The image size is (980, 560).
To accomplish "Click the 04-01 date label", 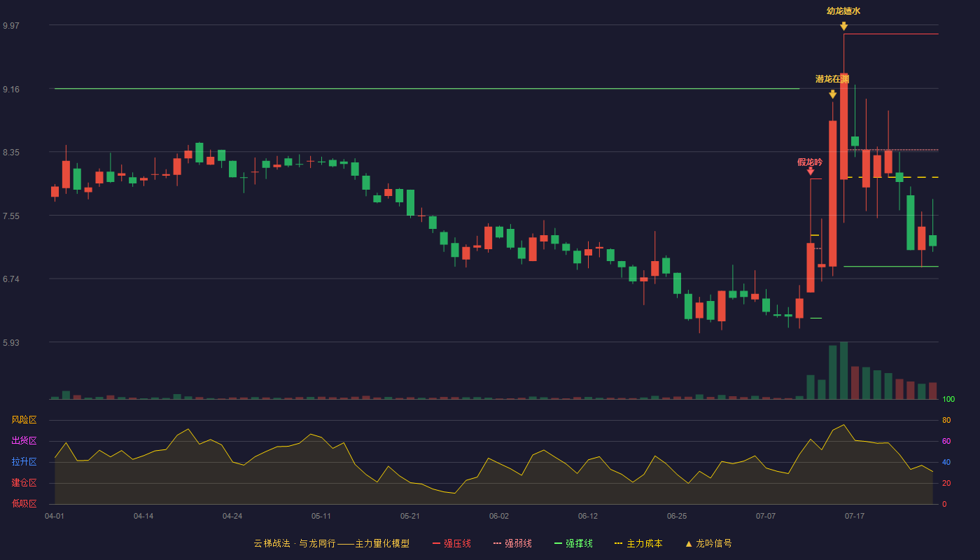I will point(55,516).
